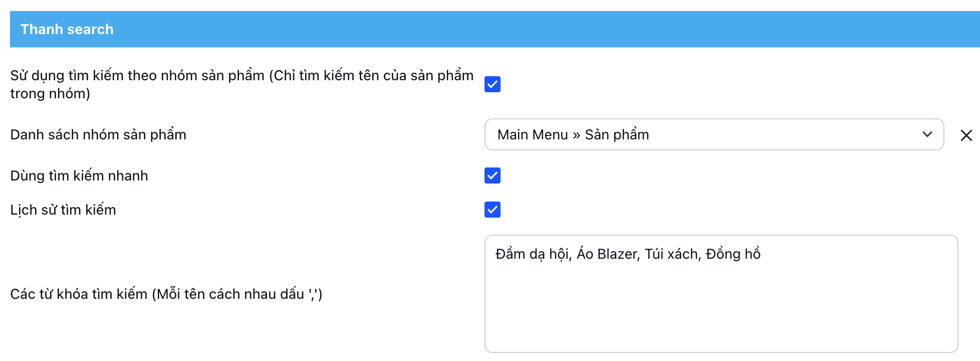Click 'trong nhóm)' second line of label
The height and width of the screenshot is (361, 980).
click(50, 94)
